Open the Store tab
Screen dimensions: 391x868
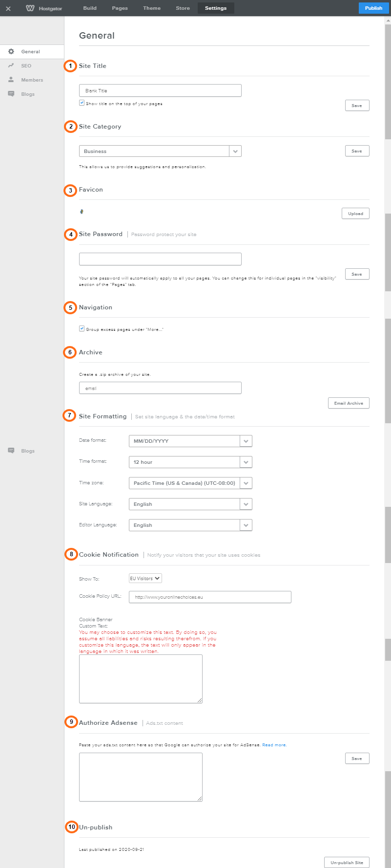tap(183, 8)
